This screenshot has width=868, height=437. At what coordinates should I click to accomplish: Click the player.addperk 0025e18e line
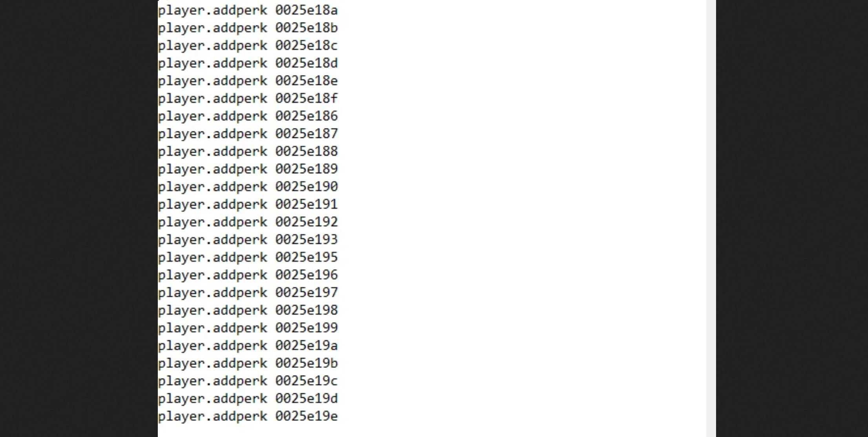(x=248, y=81)
